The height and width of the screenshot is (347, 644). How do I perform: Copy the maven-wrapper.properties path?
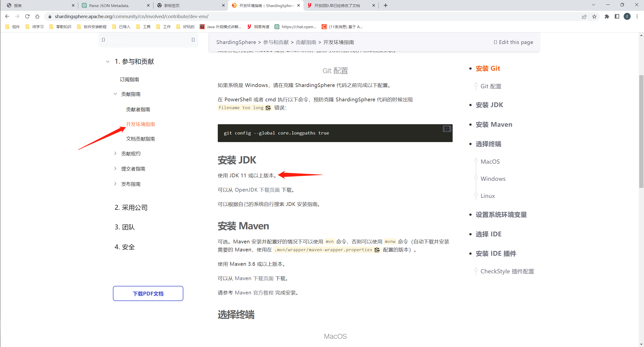[377, 250]
